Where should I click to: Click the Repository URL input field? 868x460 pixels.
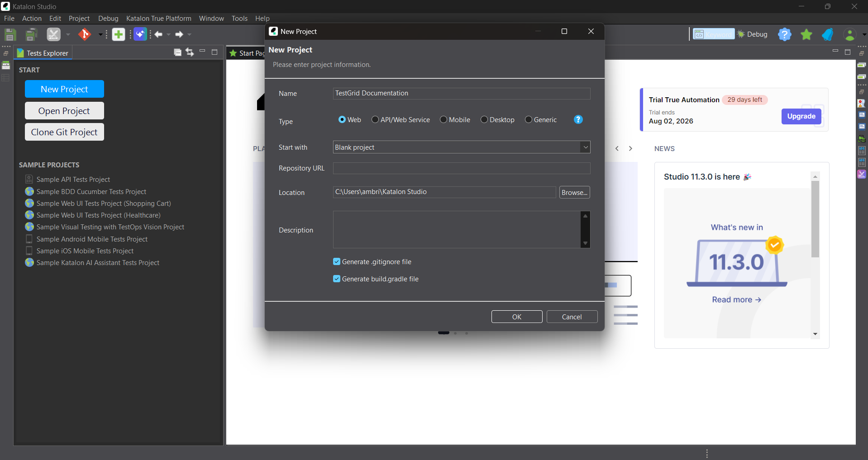[x=462, y=168]
